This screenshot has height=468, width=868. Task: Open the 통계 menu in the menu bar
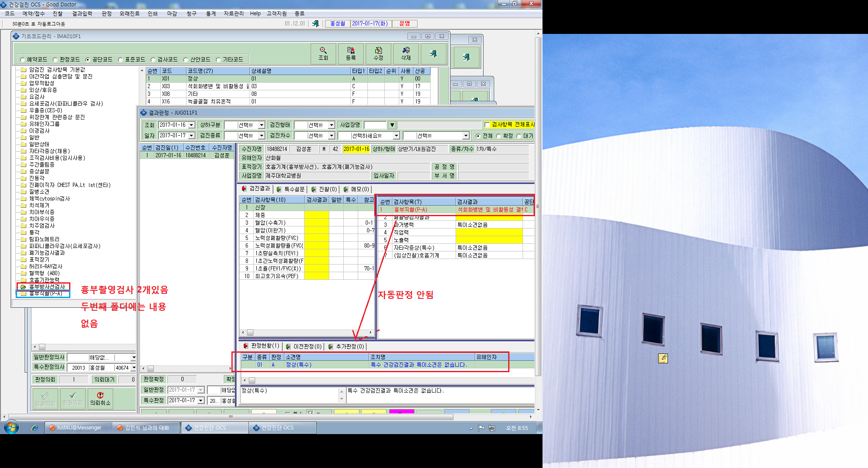[x=211, y=14]
